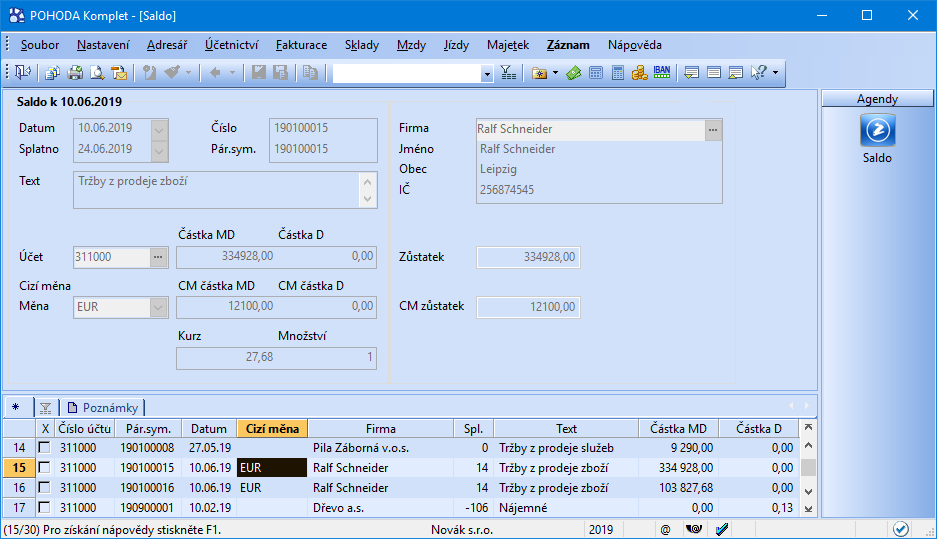Click the IBAN toolbar icon
The image size is (937, 539).
point(662,73)
